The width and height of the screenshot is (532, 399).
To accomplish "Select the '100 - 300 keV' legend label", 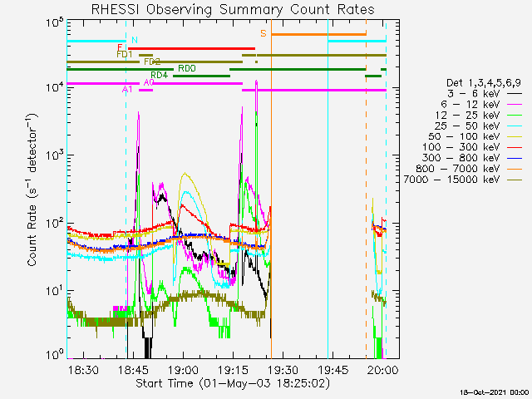I will pos(461,147).
